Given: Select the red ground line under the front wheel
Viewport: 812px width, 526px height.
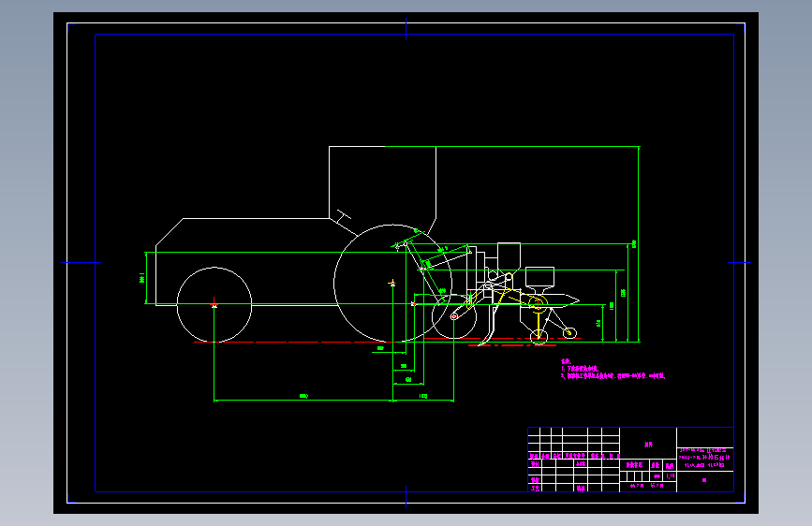Looking at the screenshot, I should tap(297, 343).
